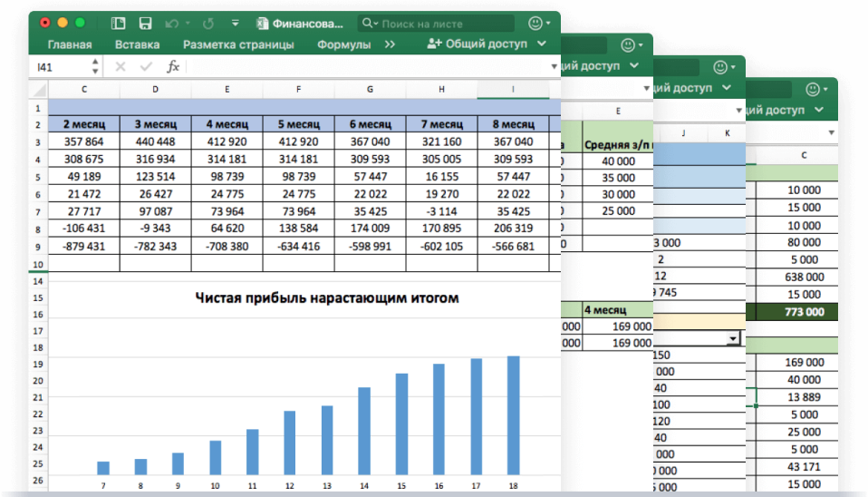Click the 5 месяц header cell
Viewport: 868px width, 497px height.
(x=298, y=124)
